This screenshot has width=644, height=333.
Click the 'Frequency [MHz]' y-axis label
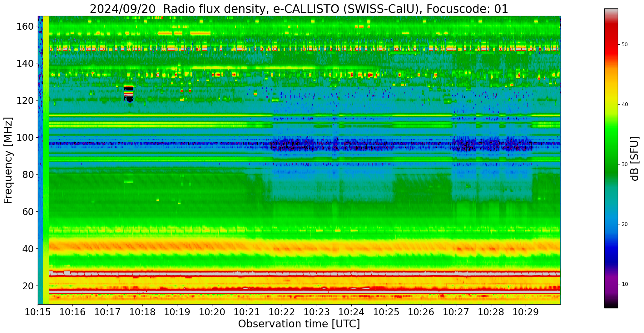point(8,160)
